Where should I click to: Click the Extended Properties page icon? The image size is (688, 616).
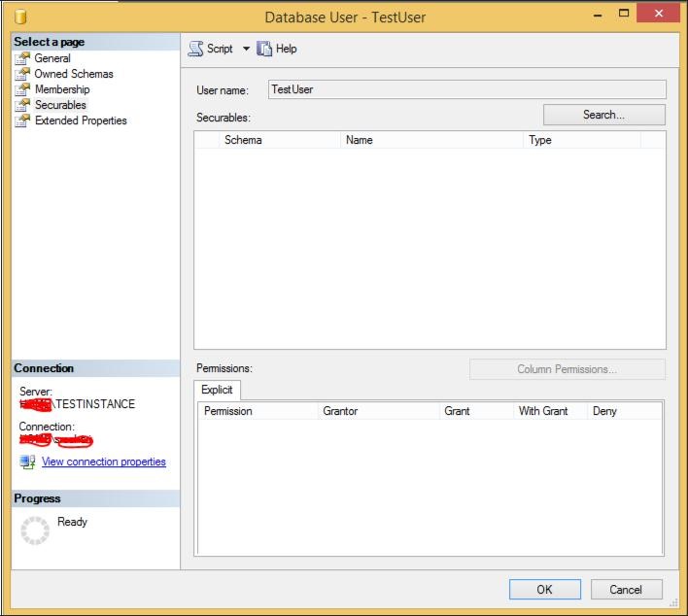pyautogui.click(x=22, y=120)
